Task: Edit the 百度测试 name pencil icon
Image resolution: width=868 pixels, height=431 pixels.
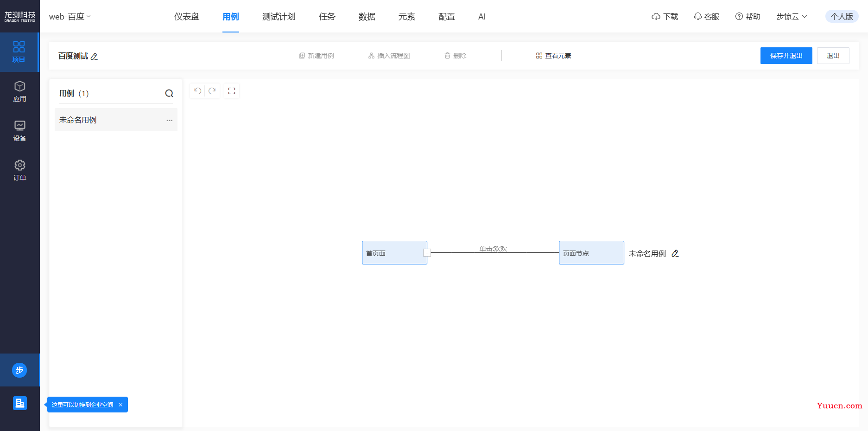Action: [94, 57]
